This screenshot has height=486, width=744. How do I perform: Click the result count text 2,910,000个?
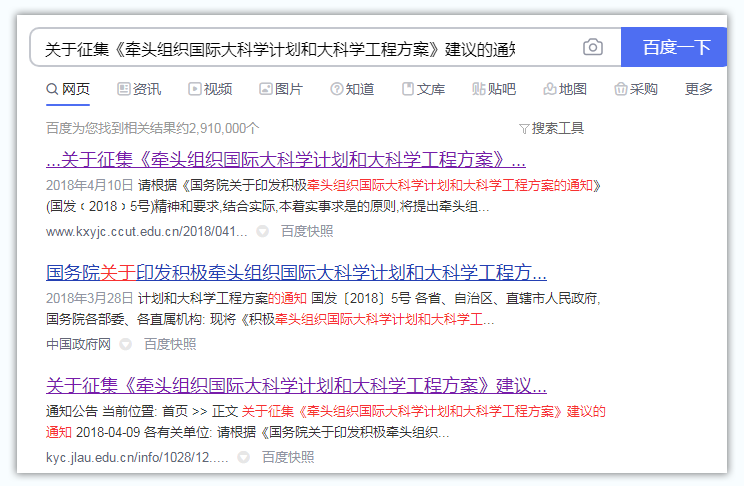point(224,128)
